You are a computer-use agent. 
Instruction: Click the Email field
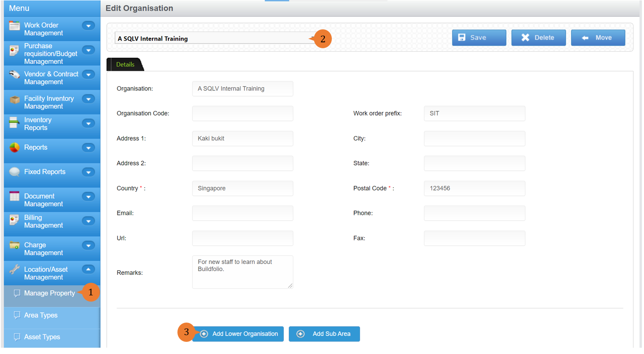(243, 213)
